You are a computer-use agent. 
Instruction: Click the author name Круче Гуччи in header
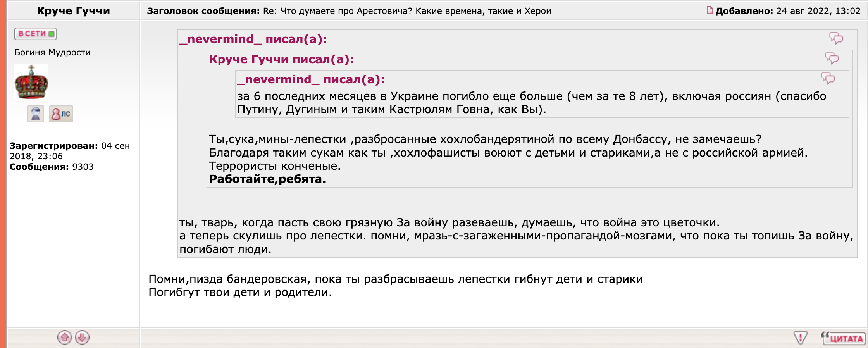click(73, 11)
